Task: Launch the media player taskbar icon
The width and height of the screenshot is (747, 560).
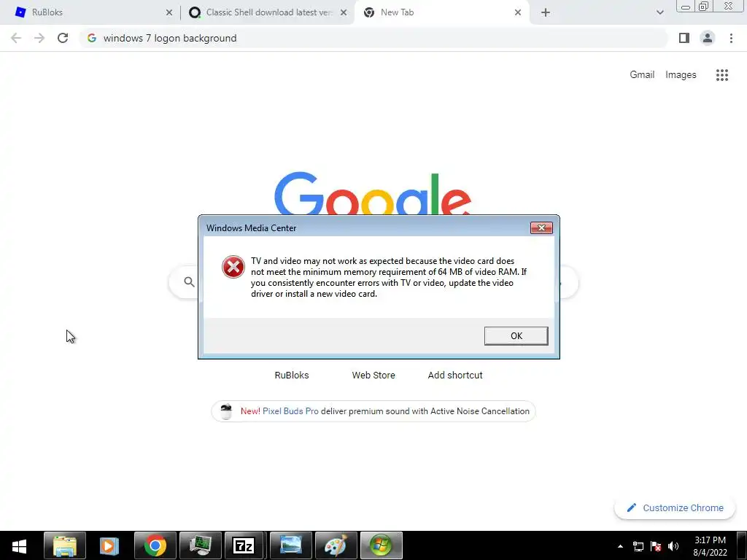Action: pyautogui.click(x=109, y=545)
